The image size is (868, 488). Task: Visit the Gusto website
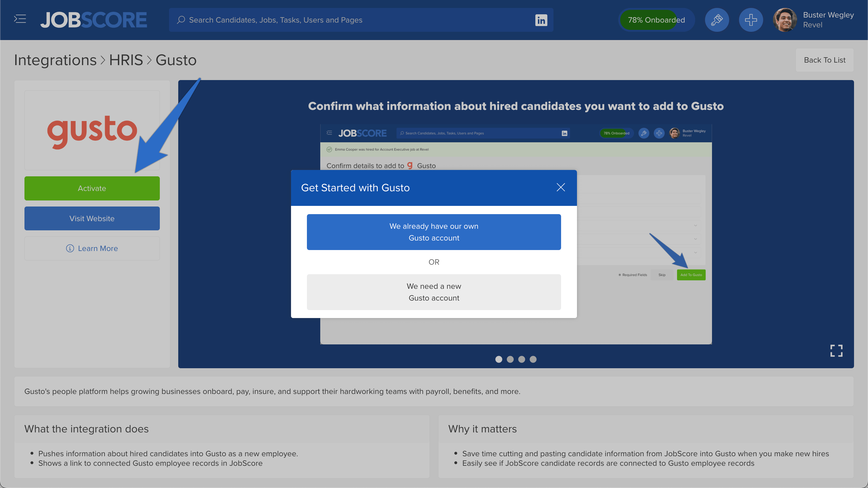click(92, 218)
